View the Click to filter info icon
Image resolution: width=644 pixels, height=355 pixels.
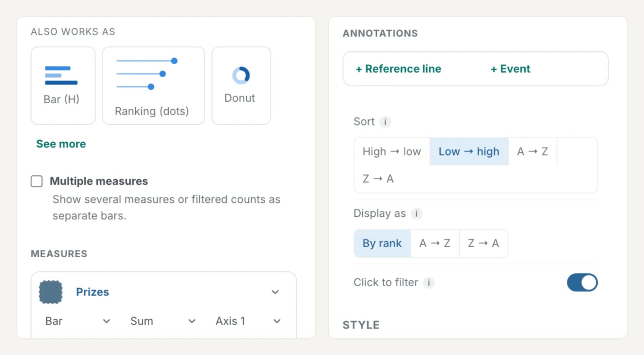(x=429, y=283)
